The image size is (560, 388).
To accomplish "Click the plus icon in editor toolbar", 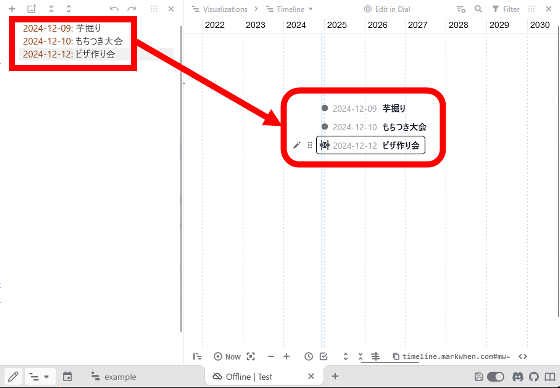I will (x=12, y=9).
